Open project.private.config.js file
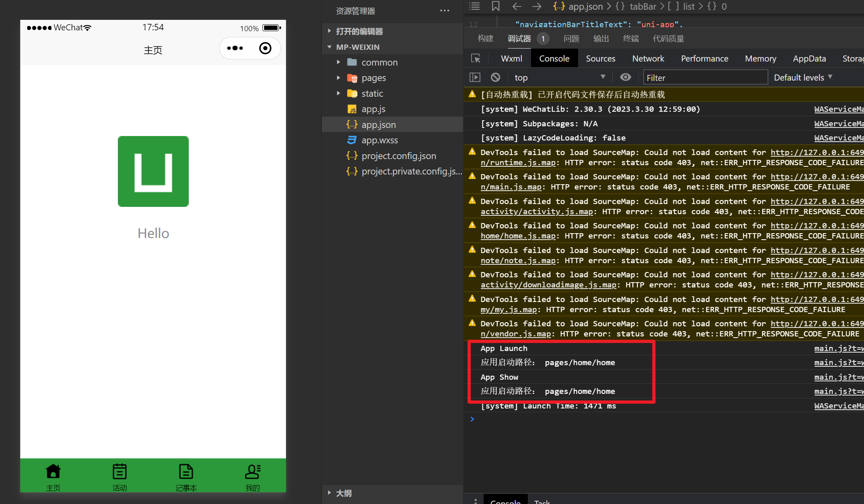Viewport: 864px width, 504px height. [x=393, y=171]
